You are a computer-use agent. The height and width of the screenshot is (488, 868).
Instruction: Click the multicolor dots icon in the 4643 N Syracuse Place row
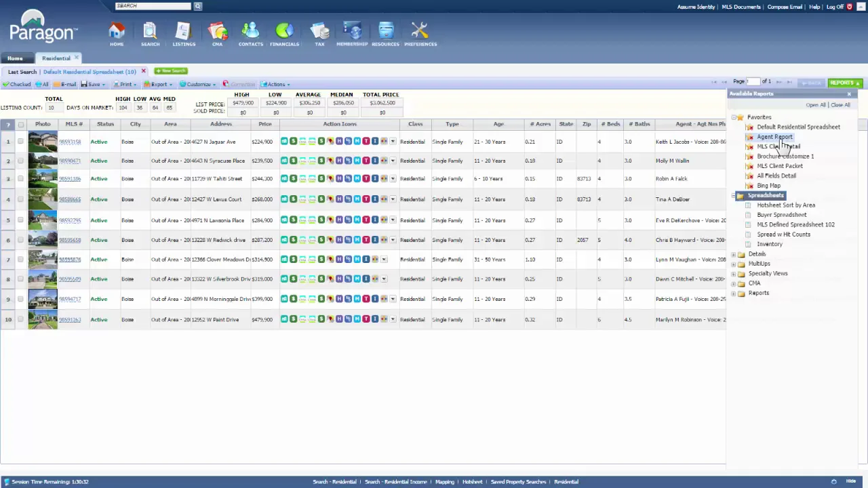pyautogui.click(x=384, y=161)
